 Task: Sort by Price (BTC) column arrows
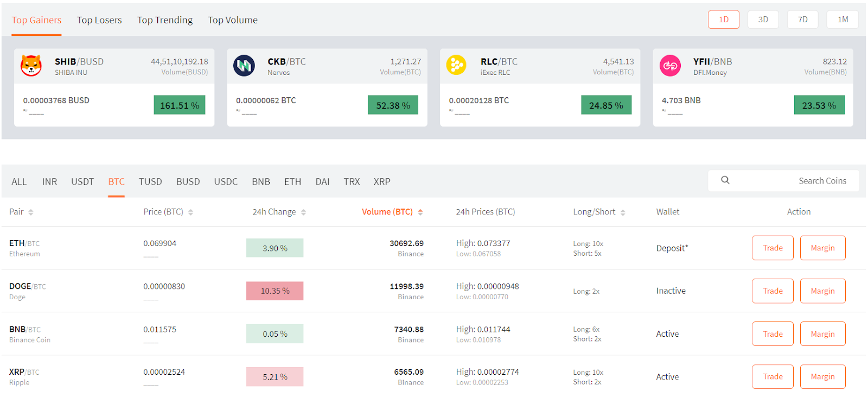point(190,212)
